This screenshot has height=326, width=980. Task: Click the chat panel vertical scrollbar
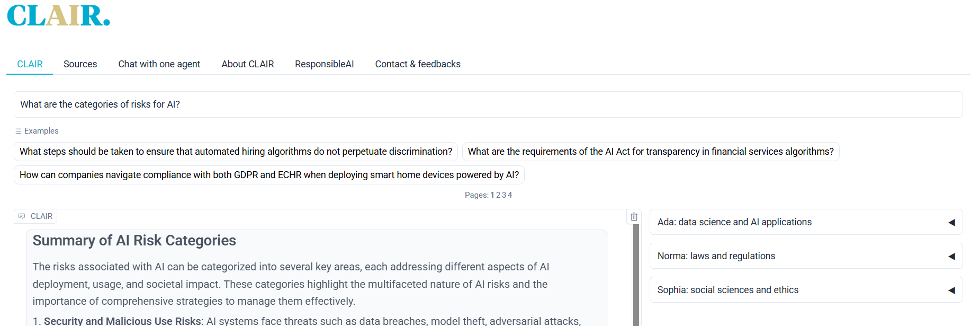(x=636, y=275)
